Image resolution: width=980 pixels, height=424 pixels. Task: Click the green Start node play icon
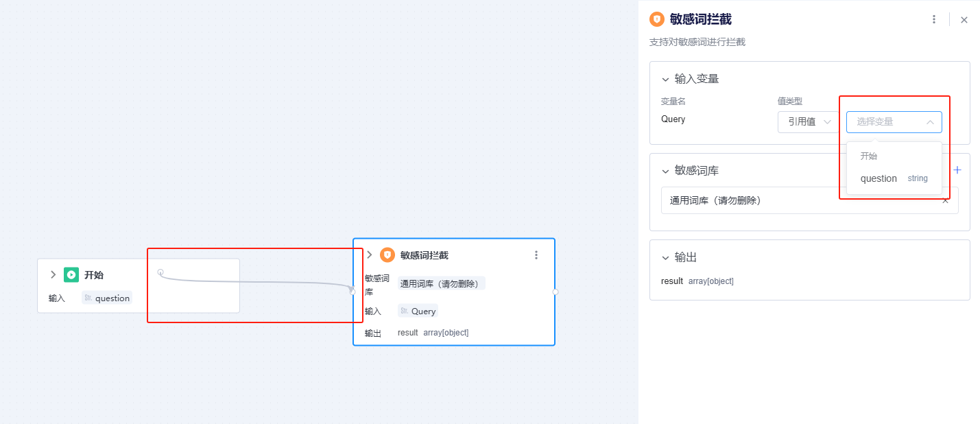71,274
